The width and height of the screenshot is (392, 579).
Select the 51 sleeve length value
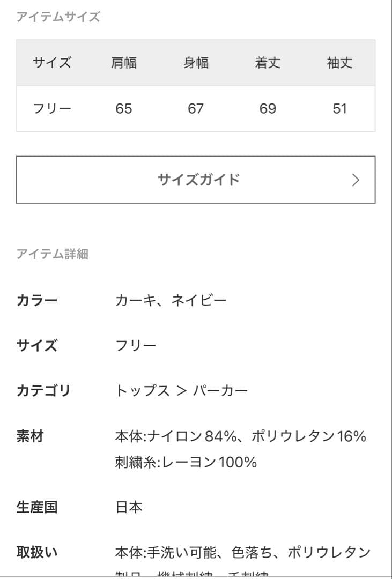click(x=339, y=109)
